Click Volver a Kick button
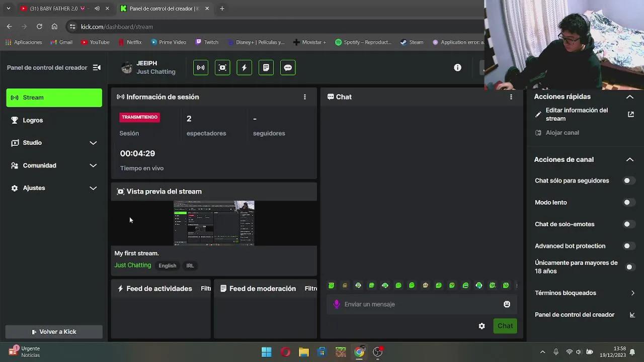This screenshot has width=644, height=362. click(x=54, y=332)
